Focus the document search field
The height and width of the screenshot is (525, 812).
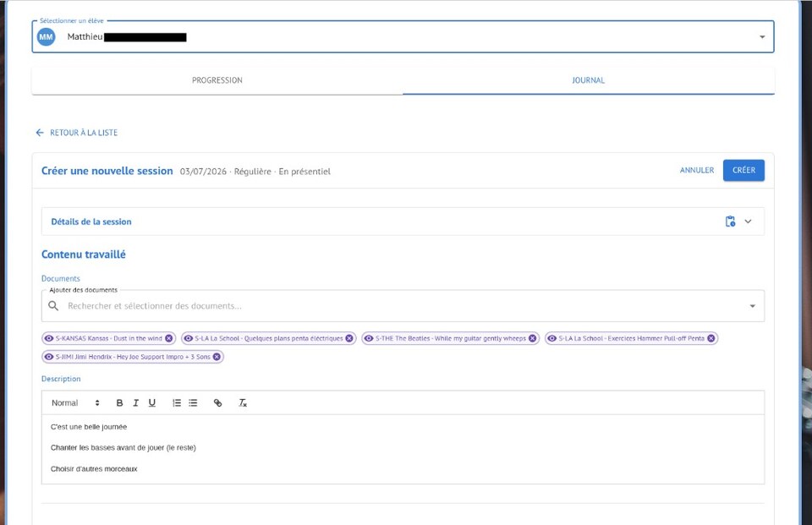pos(404,306)
